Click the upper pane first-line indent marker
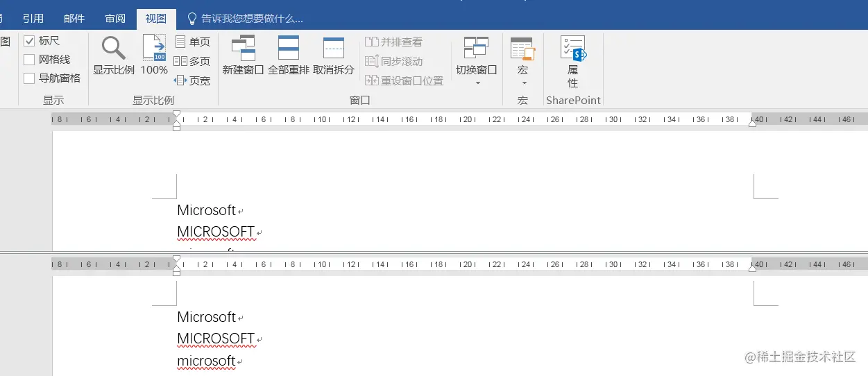The image size is (868, 376). pos(176,113)
